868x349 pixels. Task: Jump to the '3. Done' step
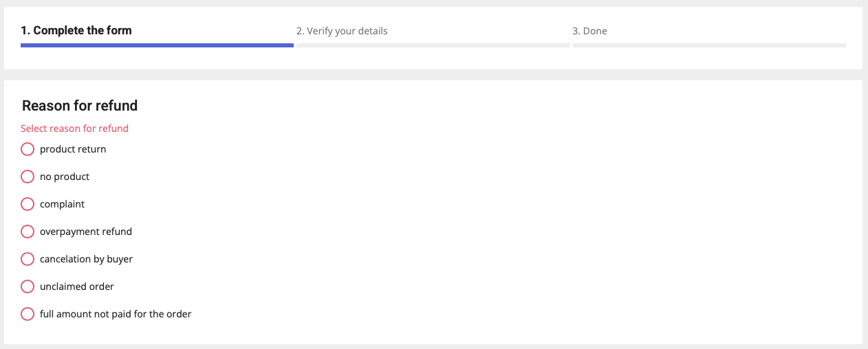(589, 31)
